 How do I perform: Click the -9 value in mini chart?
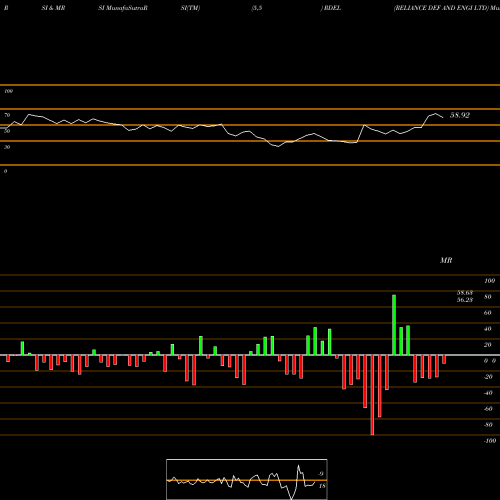tap(320, 474)
